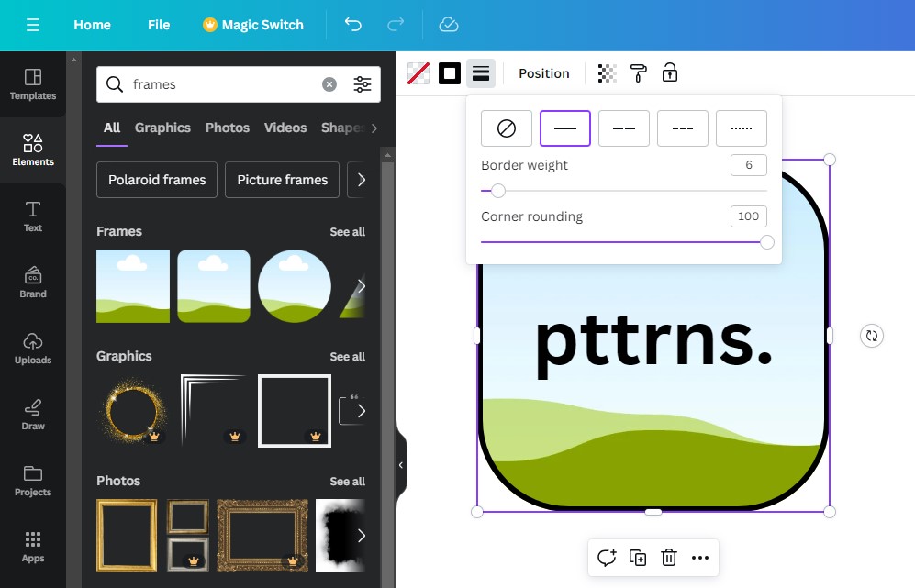This screenshot has width=915, height=588.
Task: Duplicate the selected element
Action: [638, 558]
